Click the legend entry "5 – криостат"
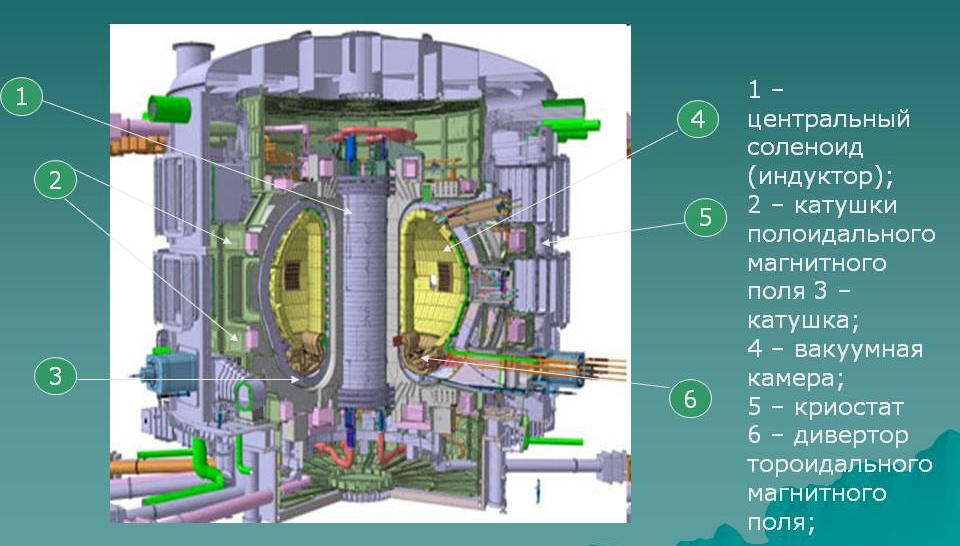The height and width of the screenshot is (546, 960). click(x=825, y=408)
